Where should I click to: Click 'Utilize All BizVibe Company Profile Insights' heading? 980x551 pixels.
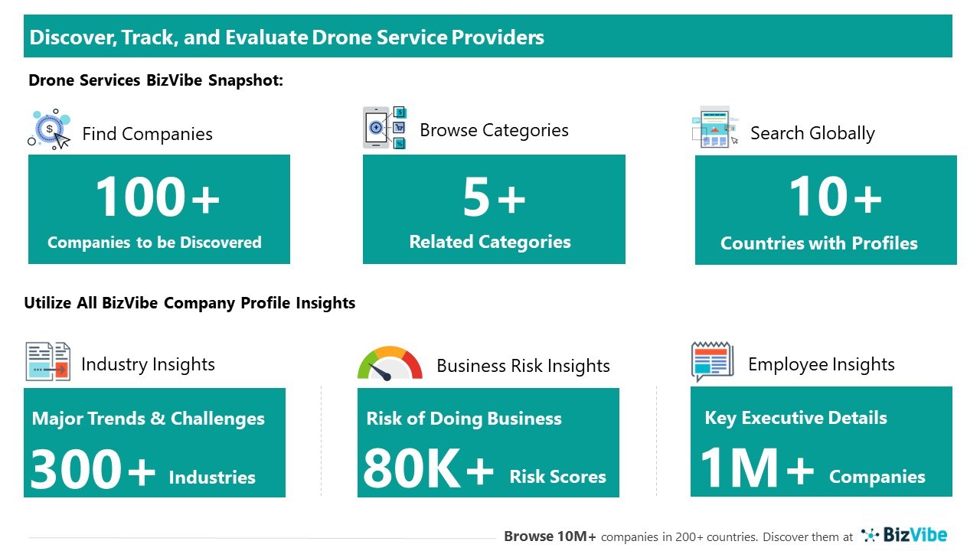click(190, 303)
